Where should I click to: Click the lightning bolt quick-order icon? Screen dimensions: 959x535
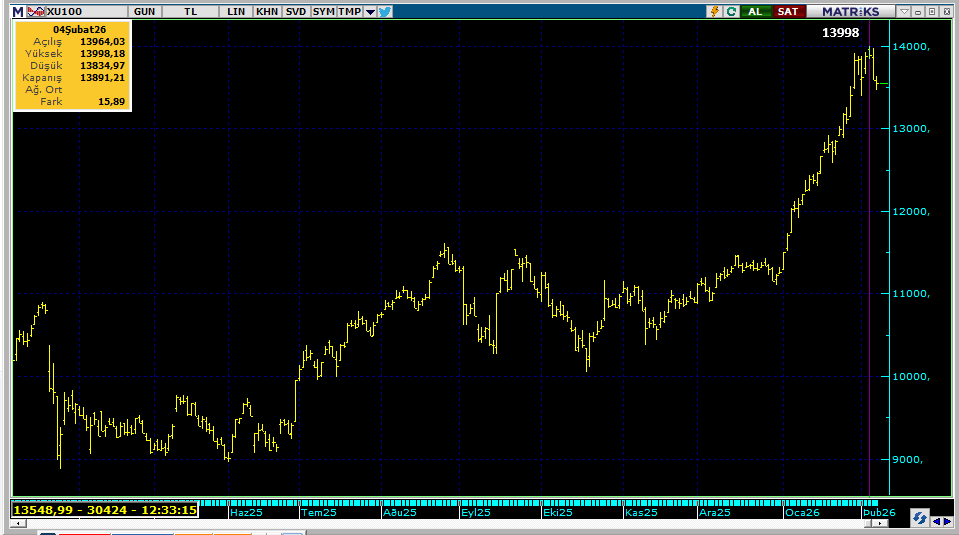pos(714,11)
